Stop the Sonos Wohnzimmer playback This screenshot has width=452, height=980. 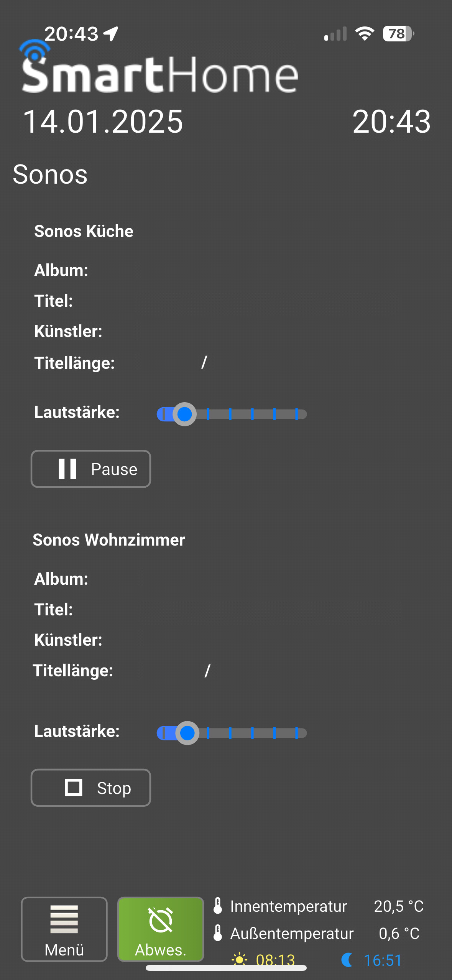[91, 788]
